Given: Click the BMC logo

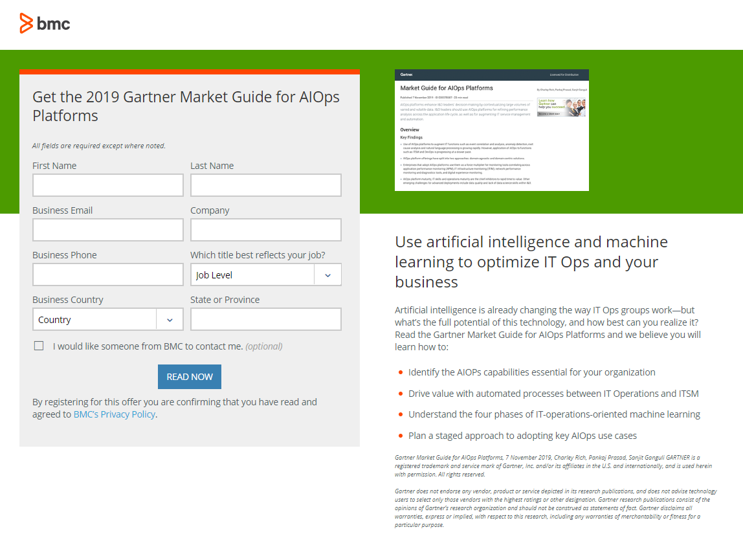Looking at the screenshot, I should pyautogui.click(x=45, y=23).
